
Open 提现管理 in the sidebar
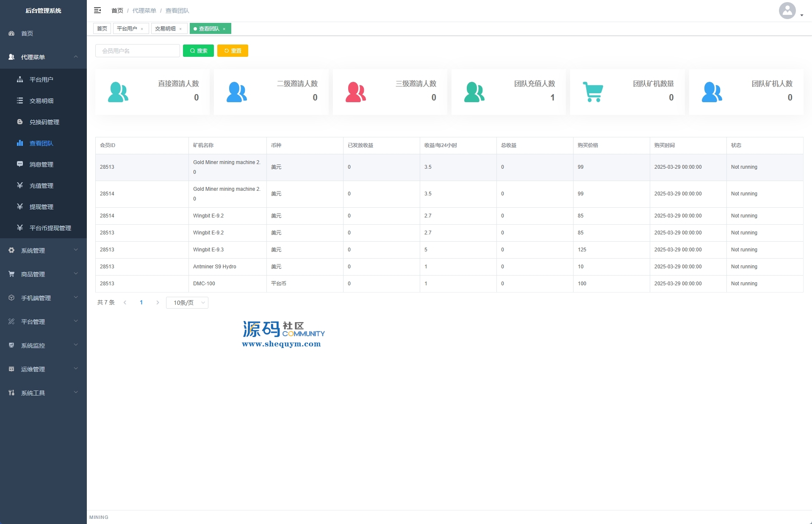click(42, 207)
